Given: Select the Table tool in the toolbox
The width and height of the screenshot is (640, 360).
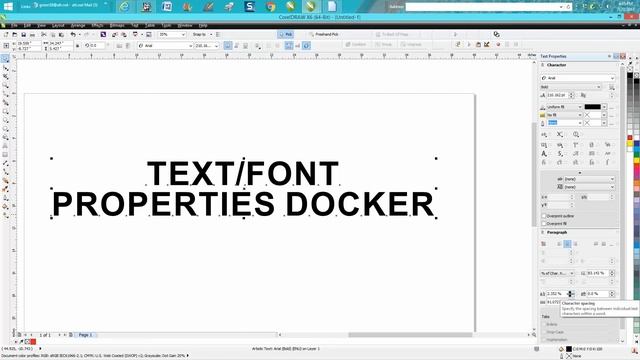Looking at the screenshot, I should pos(5,155).
